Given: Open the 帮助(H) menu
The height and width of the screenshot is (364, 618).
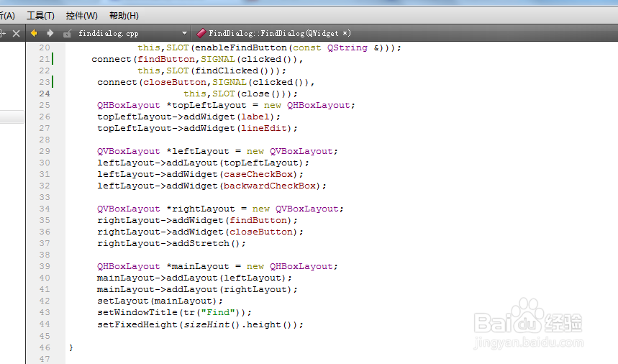Looking at the screenshot, I should click(124, 16).
